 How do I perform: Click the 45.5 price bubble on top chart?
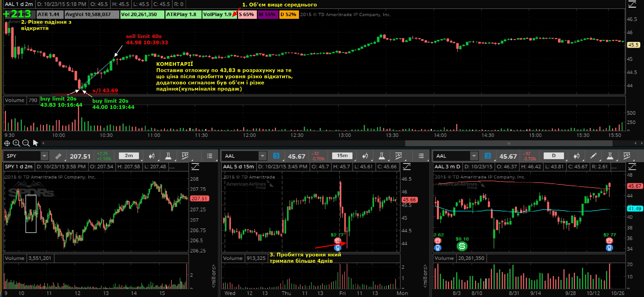633,45
